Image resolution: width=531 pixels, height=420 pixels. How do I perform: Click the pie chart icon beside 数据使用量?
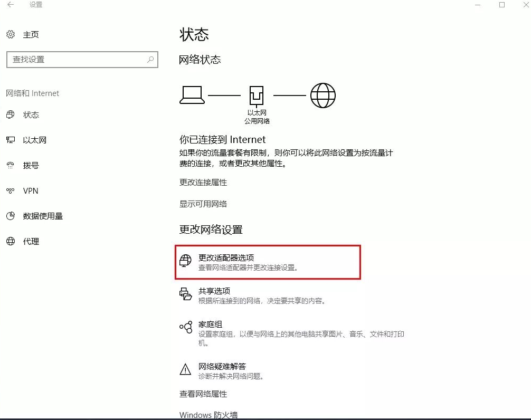[x=11, y=216]
